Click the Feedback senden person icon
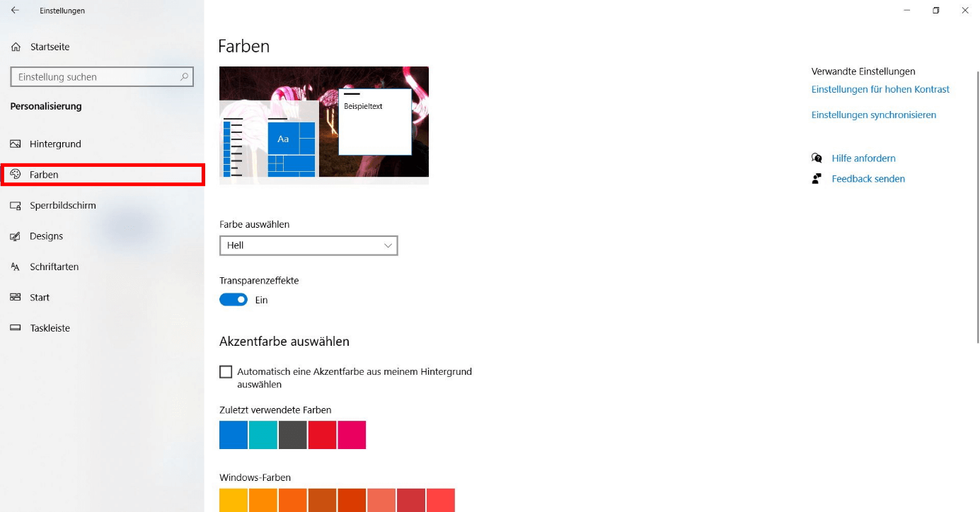This screenshot has width=980, height=512. tap(817, 179)
